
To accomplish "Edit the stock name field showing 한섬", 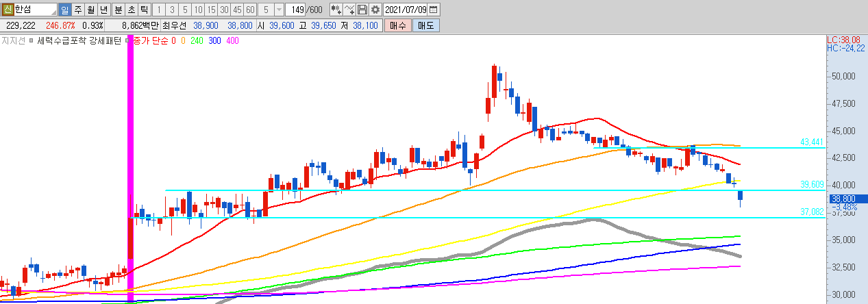I will point(36,10).
